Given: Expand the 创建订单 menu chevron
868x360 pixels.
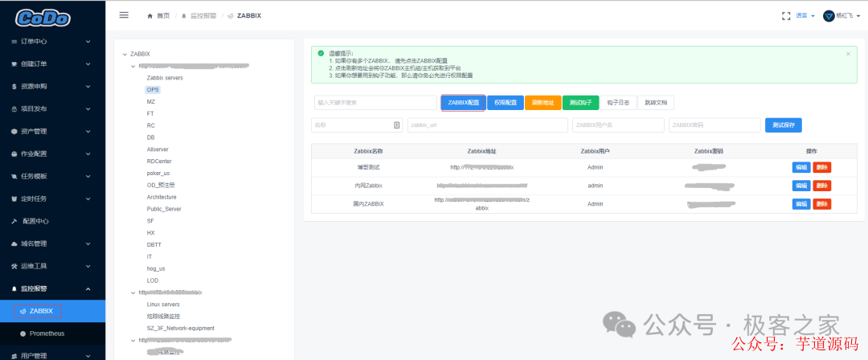Looking at the screenshot, I should (x=88, y=63).
